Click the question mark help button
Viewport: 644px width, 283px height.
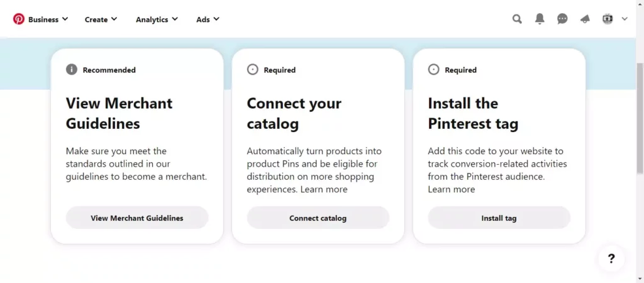click(x=611, y=258)
